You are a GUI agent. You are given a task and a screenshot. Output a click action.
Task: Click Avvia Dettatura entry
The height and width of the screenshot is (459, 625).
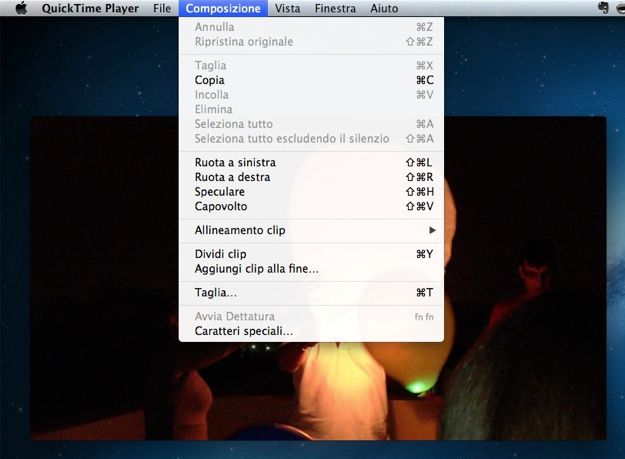click(x=311, y=316)
